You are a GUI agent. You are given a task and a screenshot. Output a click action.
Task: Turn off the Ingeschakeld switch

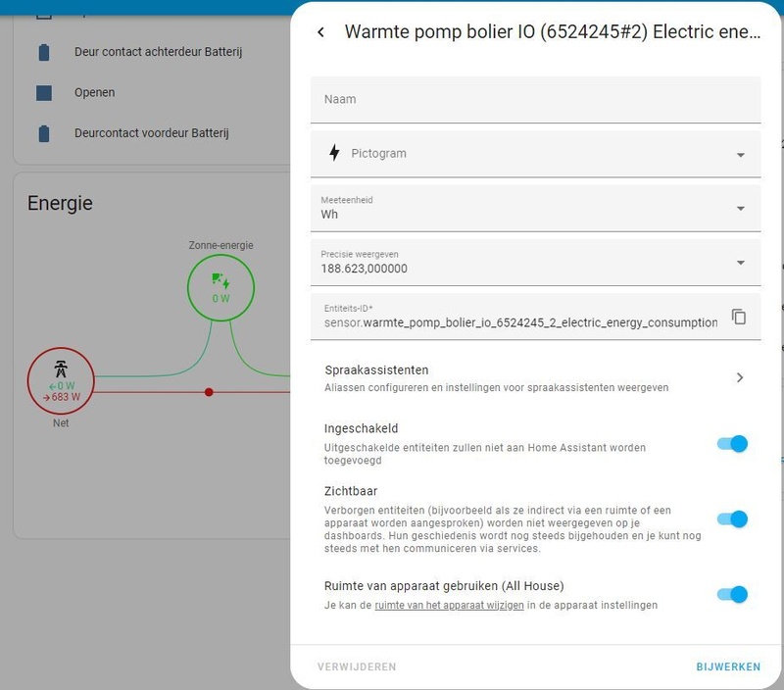(732, 443)
